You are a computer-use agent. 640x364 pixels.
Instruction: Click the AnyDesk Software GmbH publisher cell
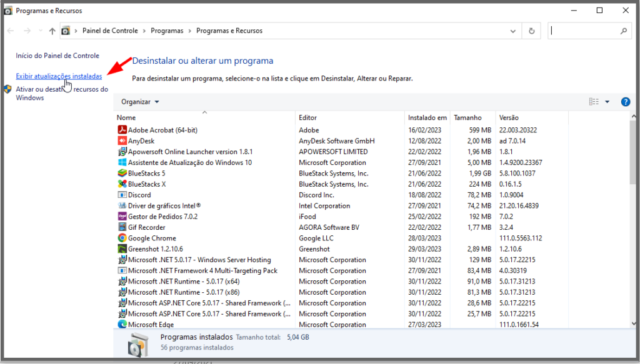point(337,140)
